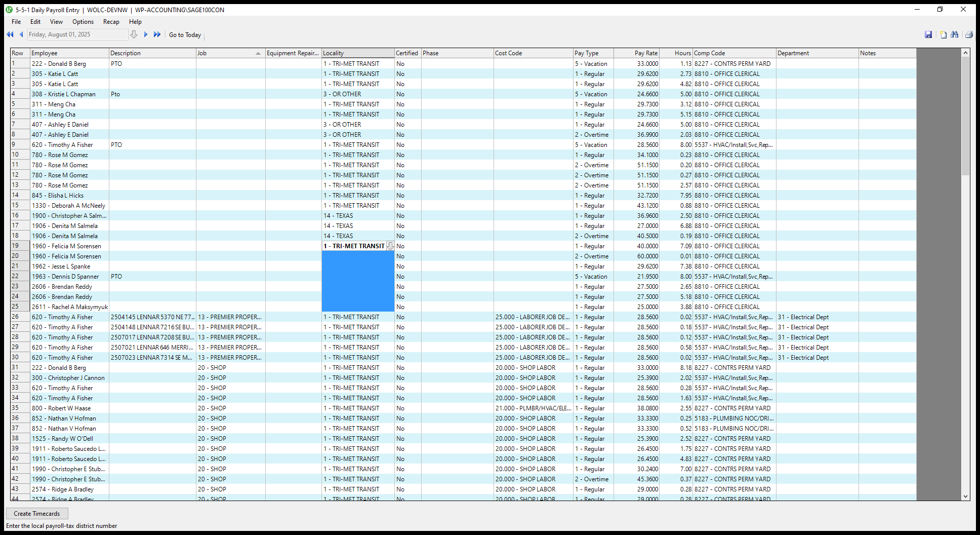Jump back with the double left arrow

(x=10, y=34)
